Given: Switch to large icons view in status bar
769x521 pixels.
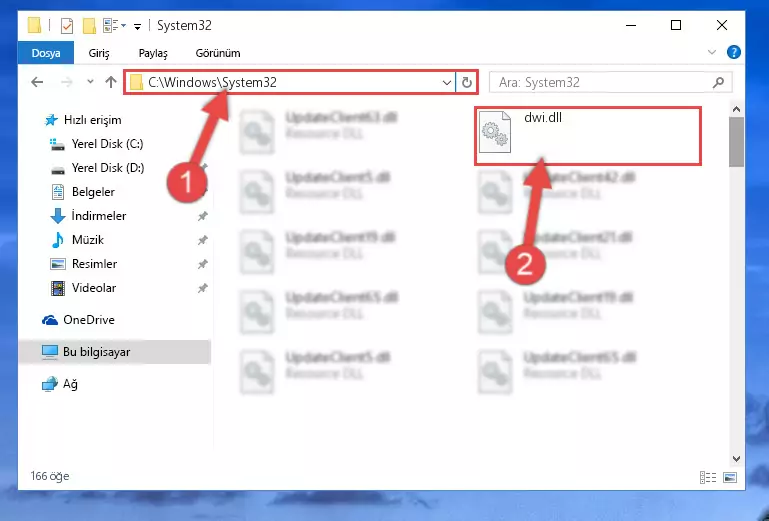Looking at the screenshot, I should point(730,477).
